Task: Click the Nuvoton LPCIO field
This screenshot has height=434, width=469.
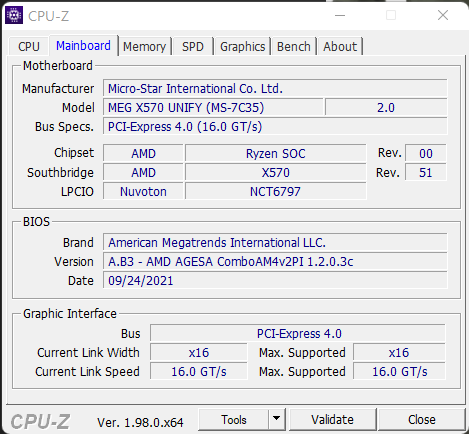Action: coord(143,192)
